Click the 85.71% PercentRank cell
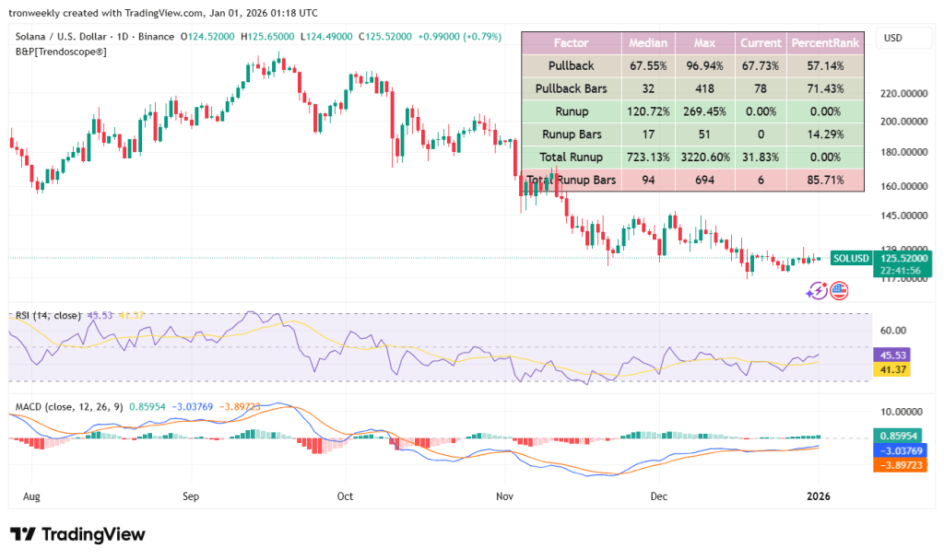 click(x=825, y=180)
